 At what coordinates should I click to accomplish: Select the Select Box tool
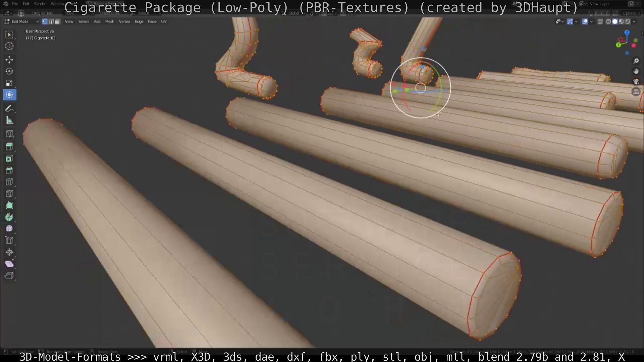click(9, 35)
